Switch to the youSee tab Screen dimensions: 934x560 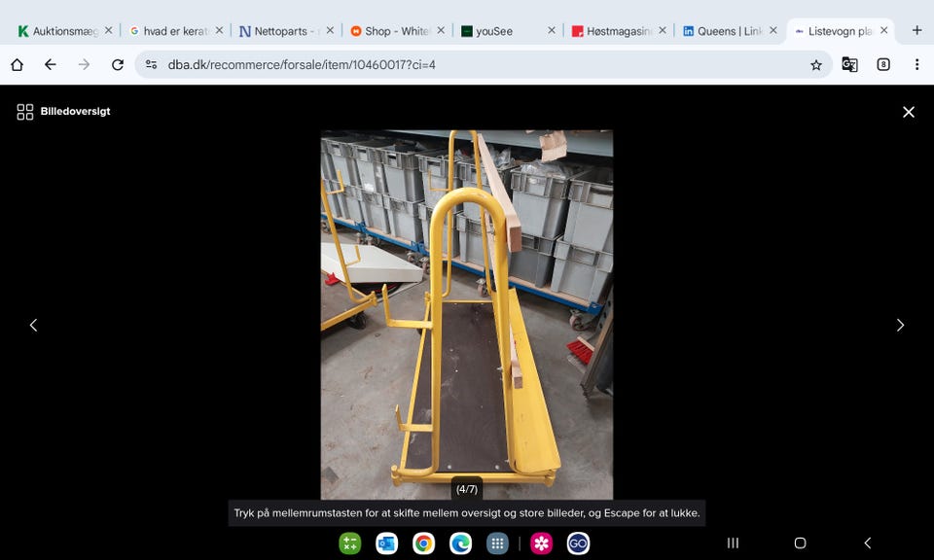[x=502, y=31]
